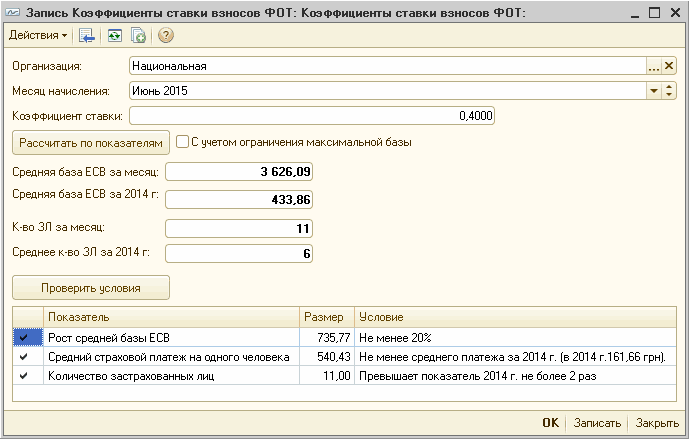Toggle checkmark for Количество застрахованных лиц row
This screenshot has height=439, width=689.
[24, 376]
